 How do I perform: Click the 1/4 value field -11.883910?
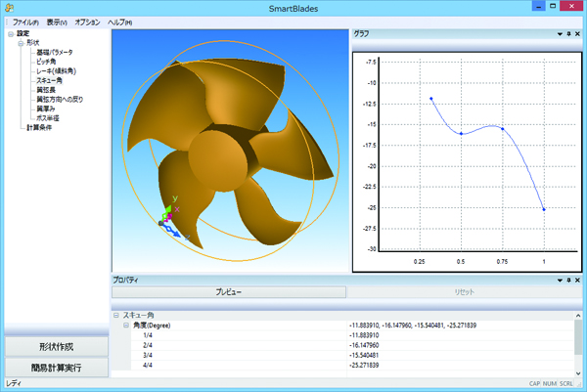tap(460, 335)
